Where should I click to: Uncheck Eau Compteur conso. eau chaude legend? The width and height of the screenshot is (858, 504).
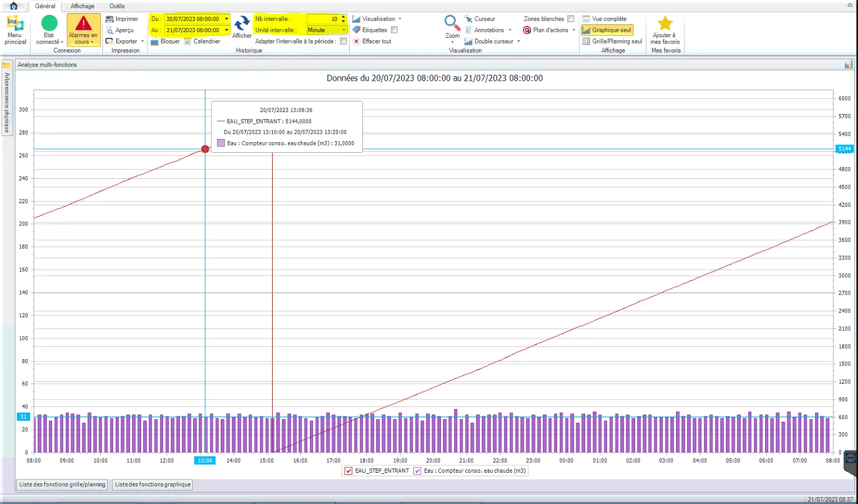tap(418, 471)
